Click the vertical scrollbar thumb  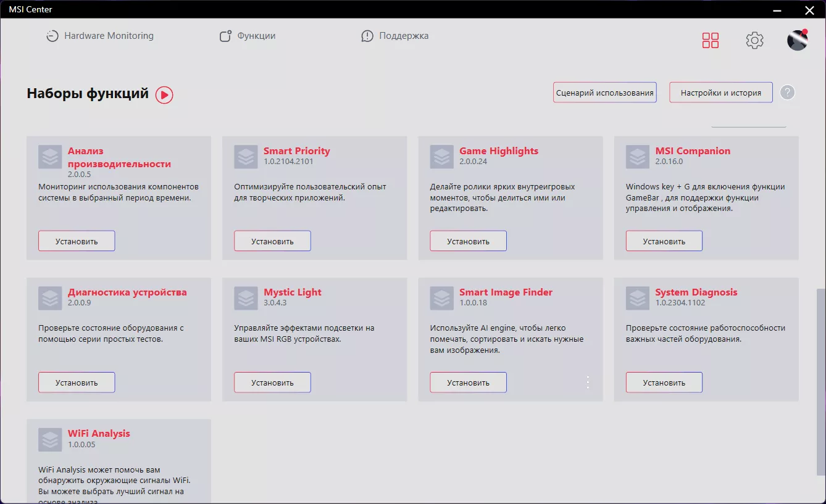click(x=820, y=382)
